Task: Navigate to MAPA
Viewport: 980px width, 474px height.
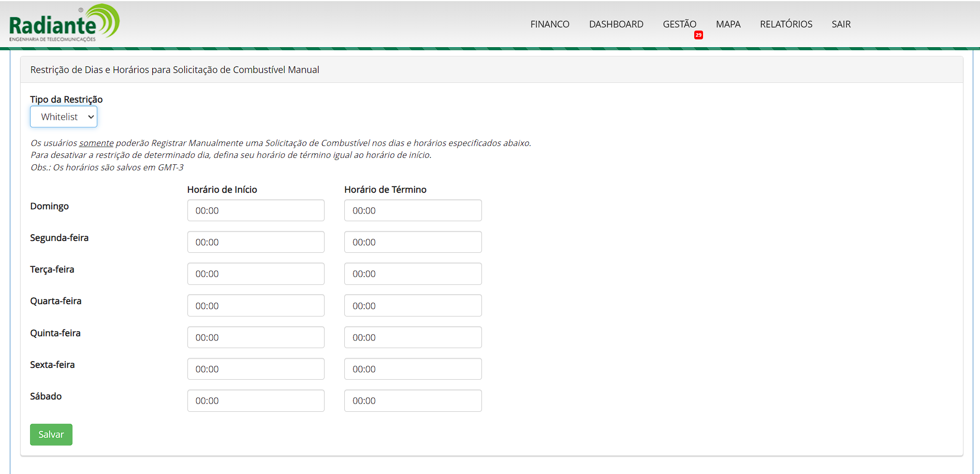Action: click(x=728, y=24)
